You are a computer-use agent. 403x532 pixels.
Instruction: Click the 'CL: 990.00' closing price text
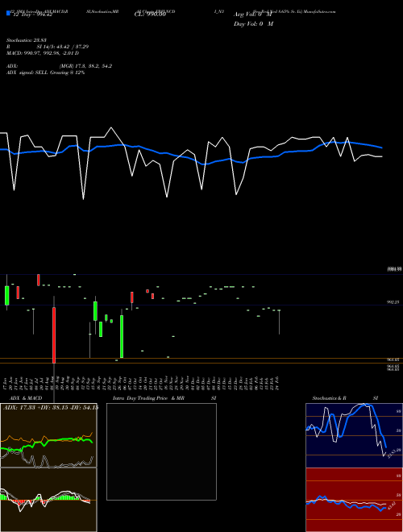click(x=150, y=15)
